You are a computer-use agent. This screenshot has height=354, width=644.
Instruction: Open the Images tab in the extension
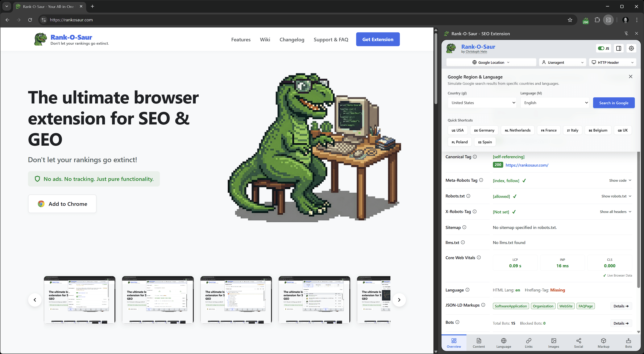tap(554, 343)
